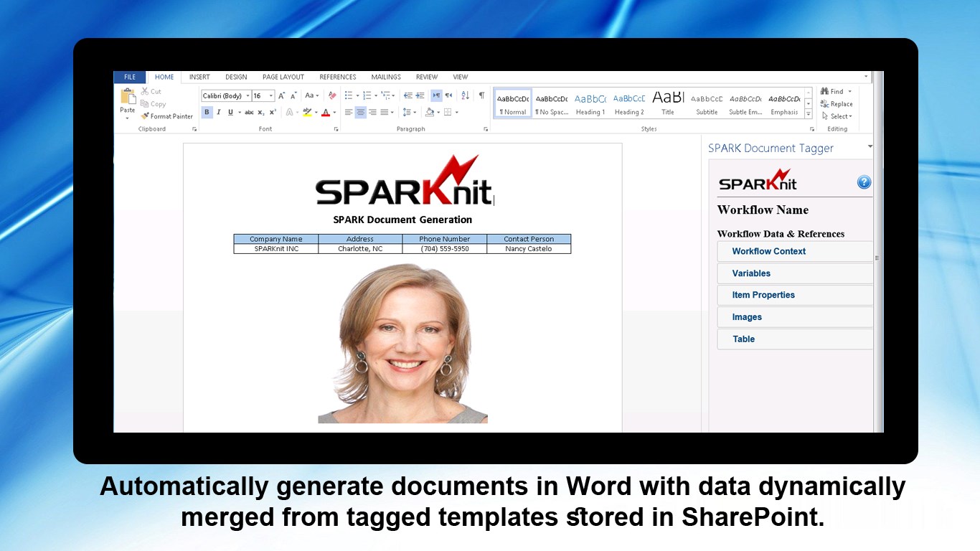Screen dimensions: 980x551
Task: Apply a multilevel list
Action: [x=385, y=95]
